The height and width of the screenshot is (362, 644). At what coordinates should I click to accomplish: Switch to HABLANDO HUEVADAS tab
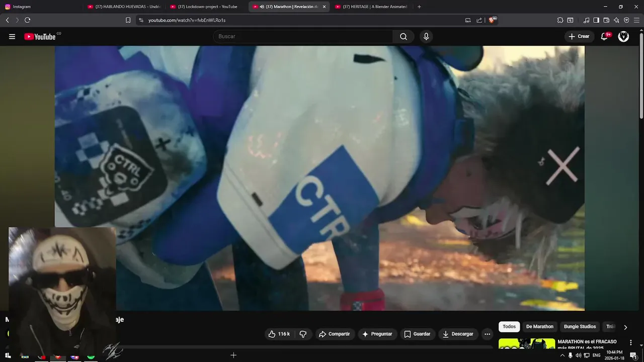click(124, 7)
